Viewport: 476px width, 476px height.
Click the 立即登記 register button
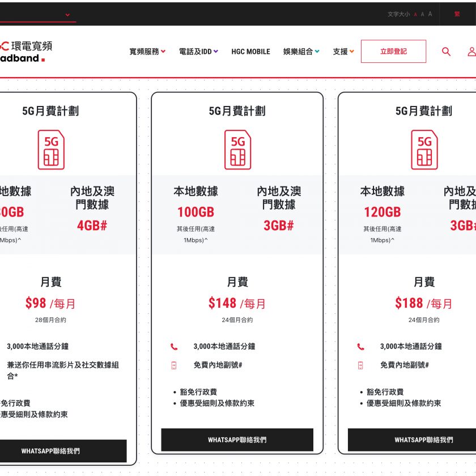(393, 52)
